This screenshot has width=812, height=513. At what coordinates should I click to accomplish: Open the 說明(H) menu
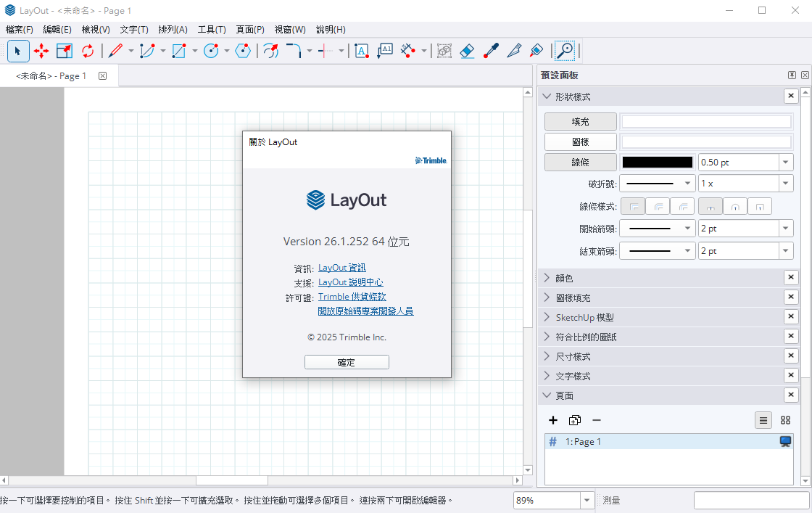point(331,30)
